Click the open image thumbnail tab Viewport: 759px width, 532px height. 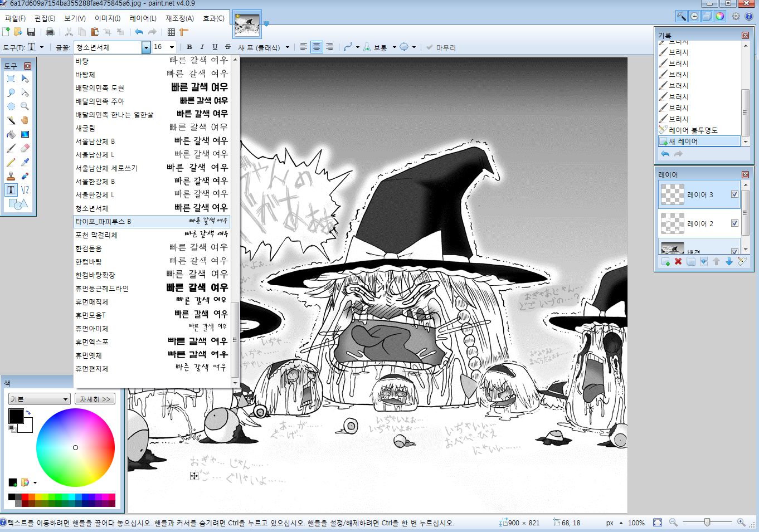(x=247, y=25)
